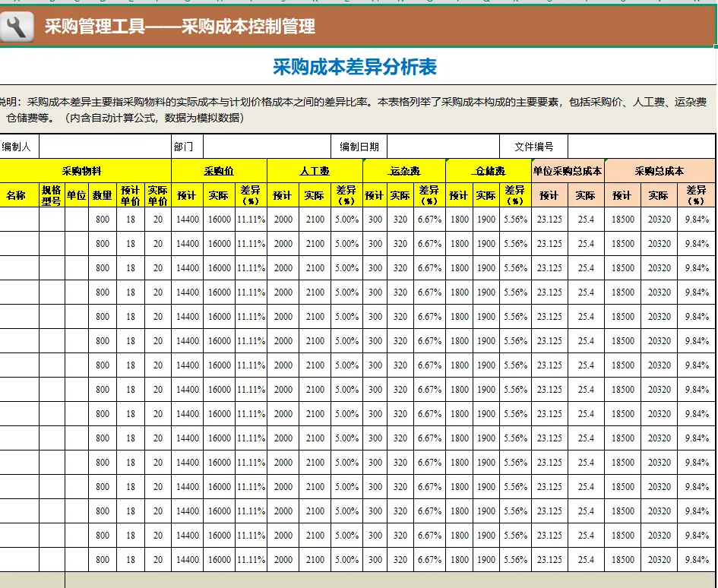Select the 人工费 group header
The image size is (718, 588).
pos(315,171)
